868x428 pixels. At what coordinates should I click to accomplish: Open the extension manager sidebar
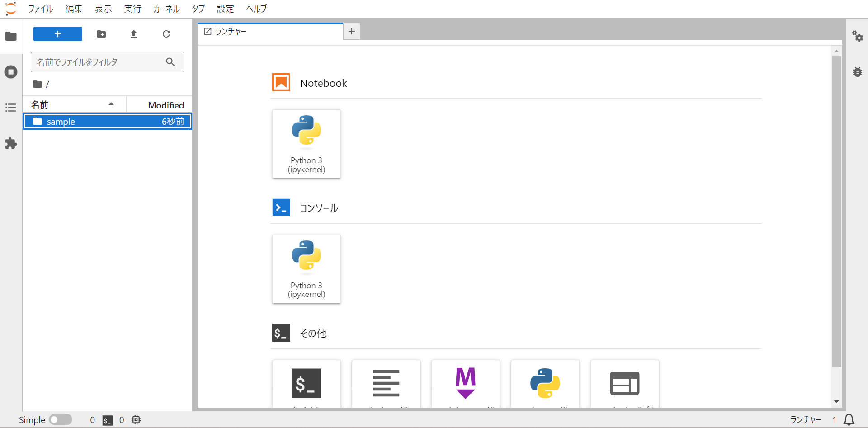pyautogui.click(x=11, y=144)
